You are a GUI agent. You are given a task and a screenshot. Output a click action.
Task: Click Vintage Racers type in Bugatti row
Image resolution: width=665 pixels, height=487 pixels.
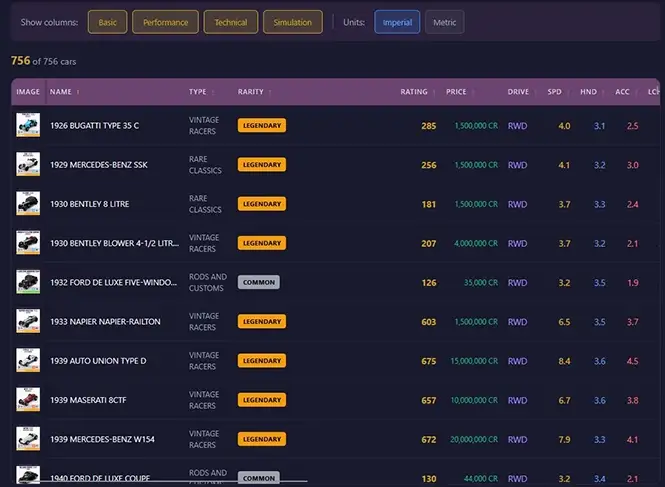[x=204, y=126]
